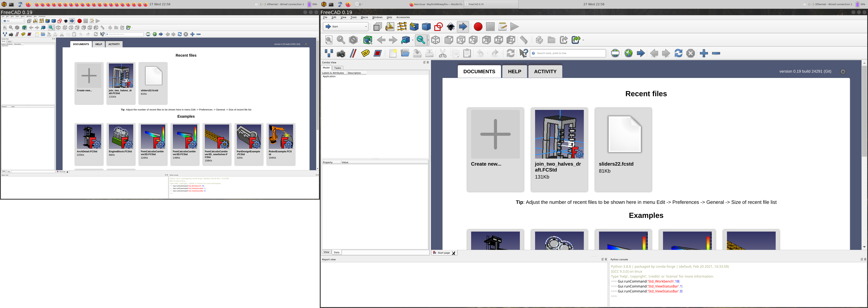Click the gray execute macro play triangle in larger window
The height and width of the screenshot is (308, 868).
[x=514, y=27]
